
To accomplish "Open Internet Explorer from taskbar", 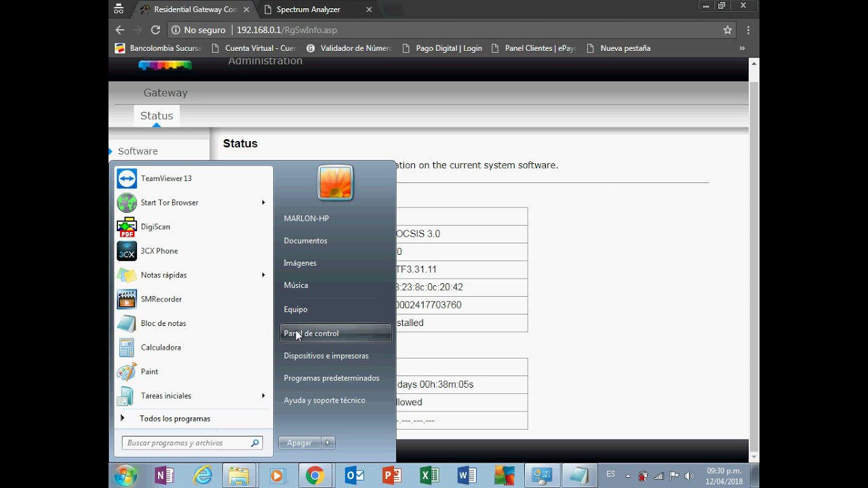I will pyautogui.click(x=203, y=476).
